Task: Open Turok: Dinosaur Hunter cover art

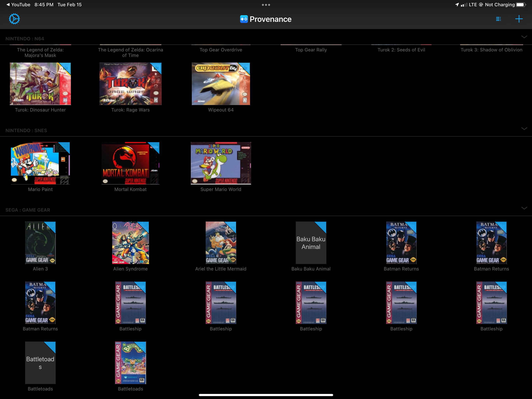Action: [40, 84]
